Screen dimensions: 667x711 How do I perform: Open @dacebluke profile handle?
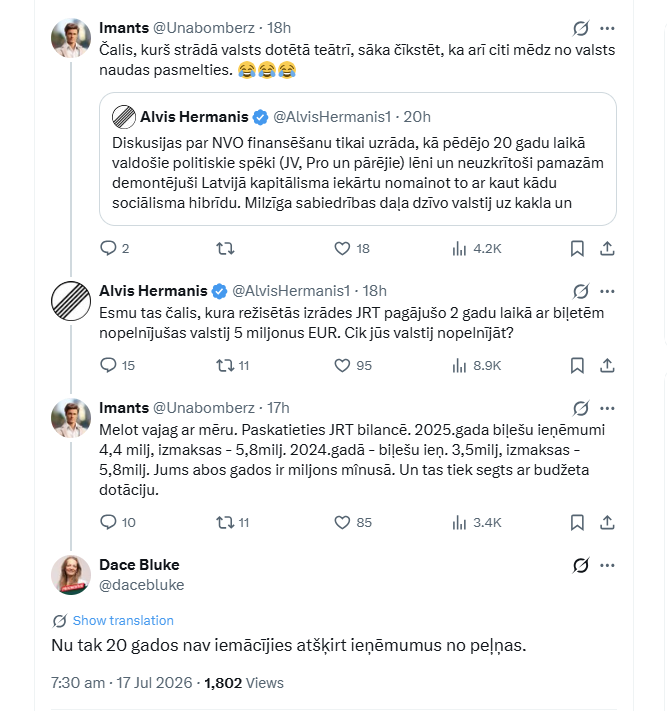pyautogui.click(x=141, y=585)
